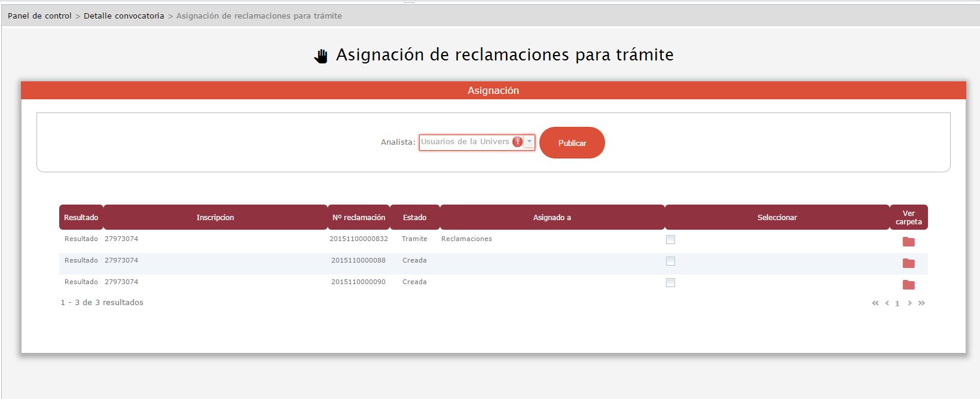Select checkbox for the Tramite row
Viewport: 980px width, 399px height.
[670, 239]
